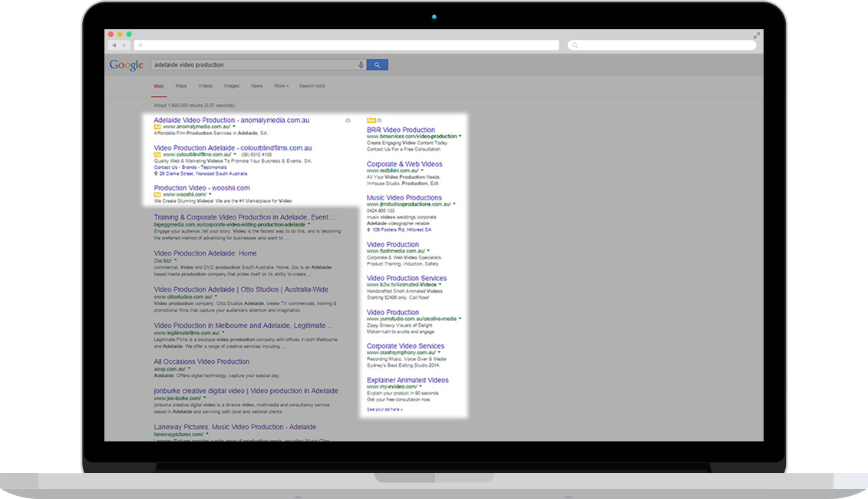This screenshot has width=868, height=499.
Task: Click the red close window button
Action: (x=111, y=35)
